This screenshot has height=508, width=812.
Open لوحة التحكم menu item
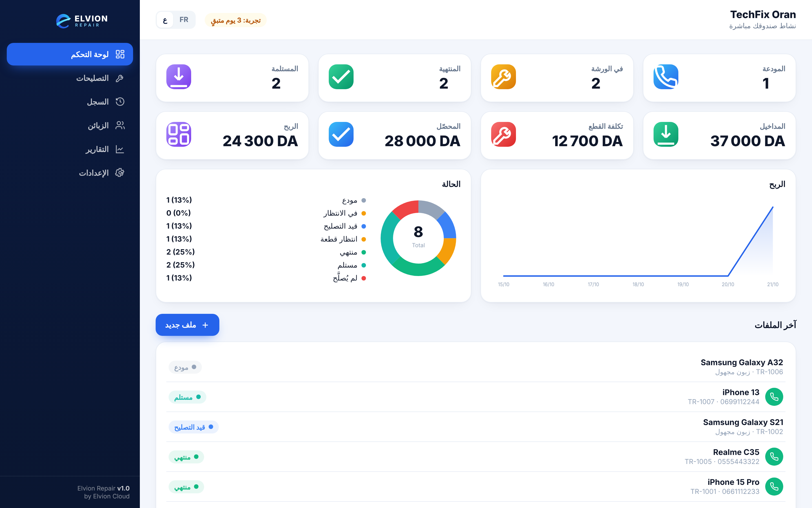[70, 54]
